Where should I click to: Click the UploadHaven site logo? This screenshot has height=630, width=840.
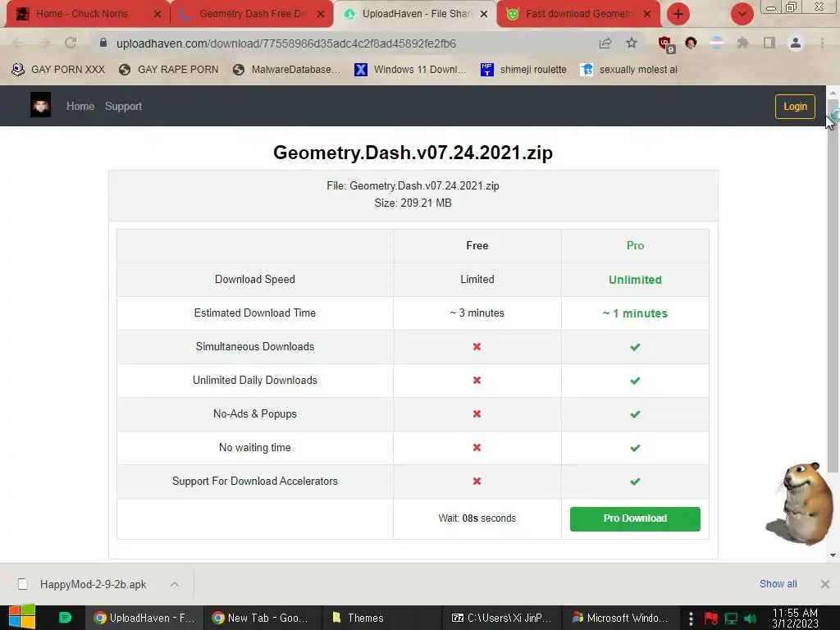[x=41, y=104]
